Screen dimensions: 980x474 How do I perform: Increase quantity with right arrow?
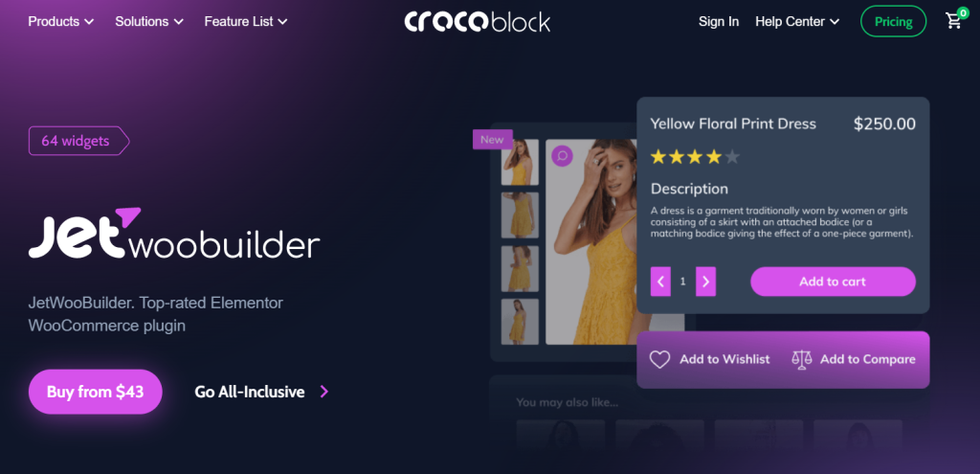tap(705, 282)
